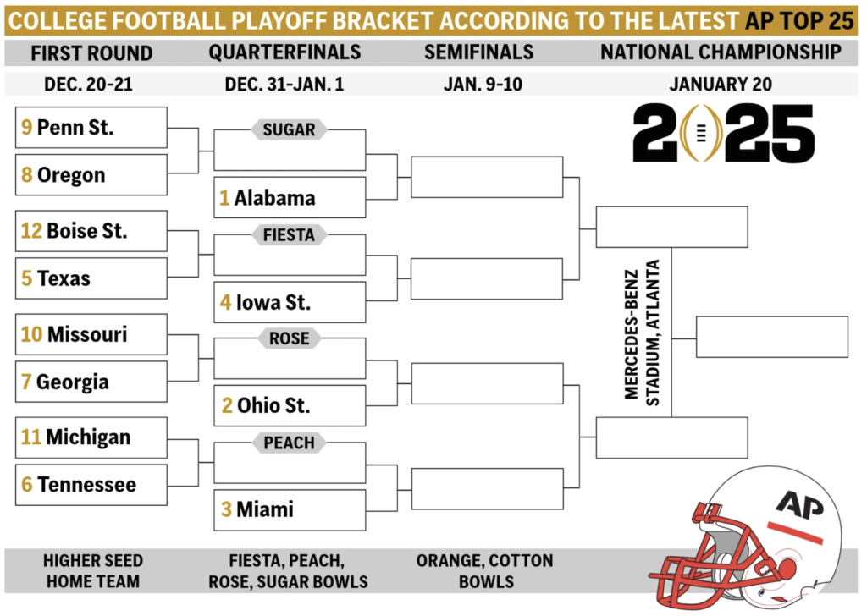
Task: Click the AP TOP 25 title text
Action: tap(799, 21)
